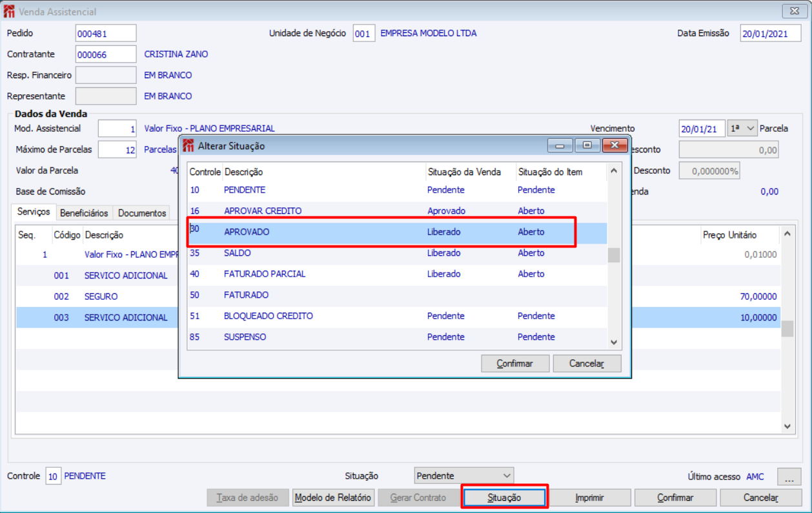This screenshot has width=812, height=513.
Task: Maximize the Alterar Situação dialog
Action: [587, 146]
